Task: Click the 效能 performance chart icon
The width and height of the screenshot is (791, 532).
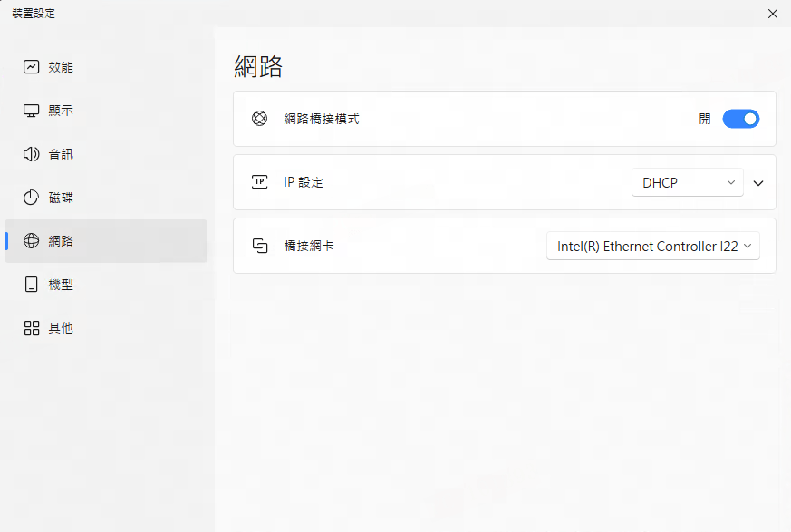Action: pos(32,67)
